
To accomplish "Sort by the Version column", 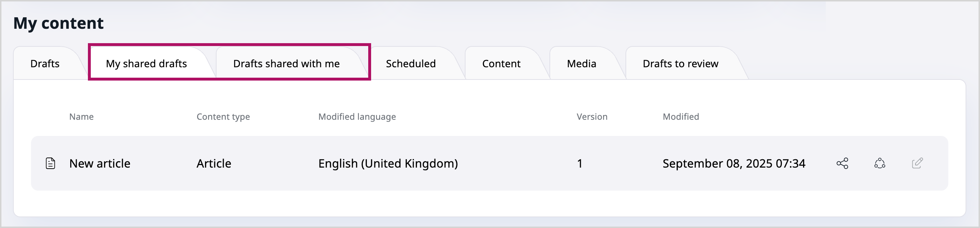I will pyautogui.click(x=591, y=117).
